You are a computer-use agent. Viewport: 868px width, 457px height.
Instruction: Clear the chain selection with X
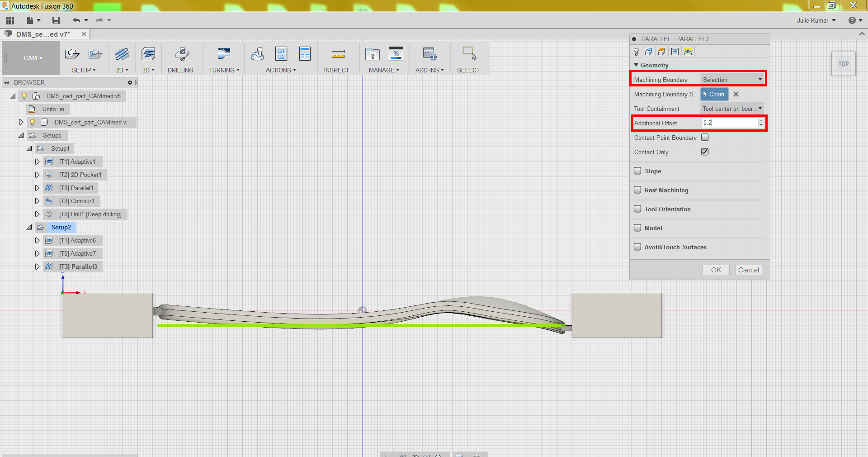[x=736, y=94]
